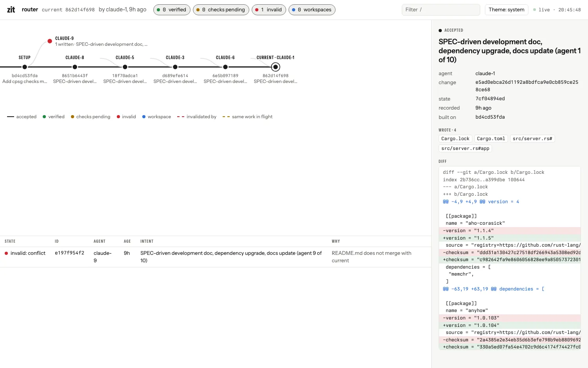Filter by 0 checks pending badge

[x=221, y=10]
